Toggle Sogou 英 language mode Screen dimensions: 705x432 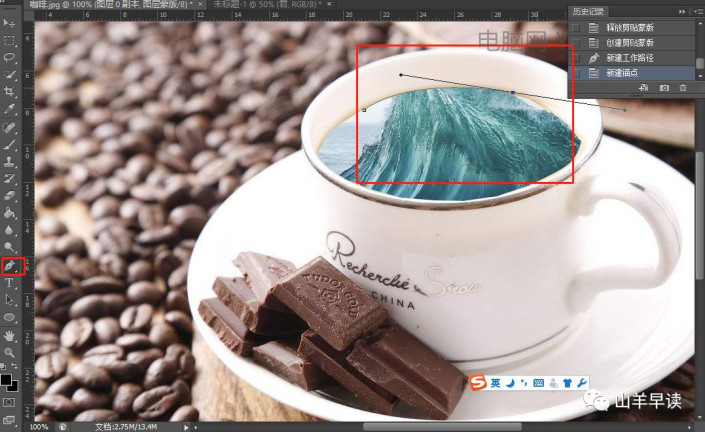[x=495, y=383]
